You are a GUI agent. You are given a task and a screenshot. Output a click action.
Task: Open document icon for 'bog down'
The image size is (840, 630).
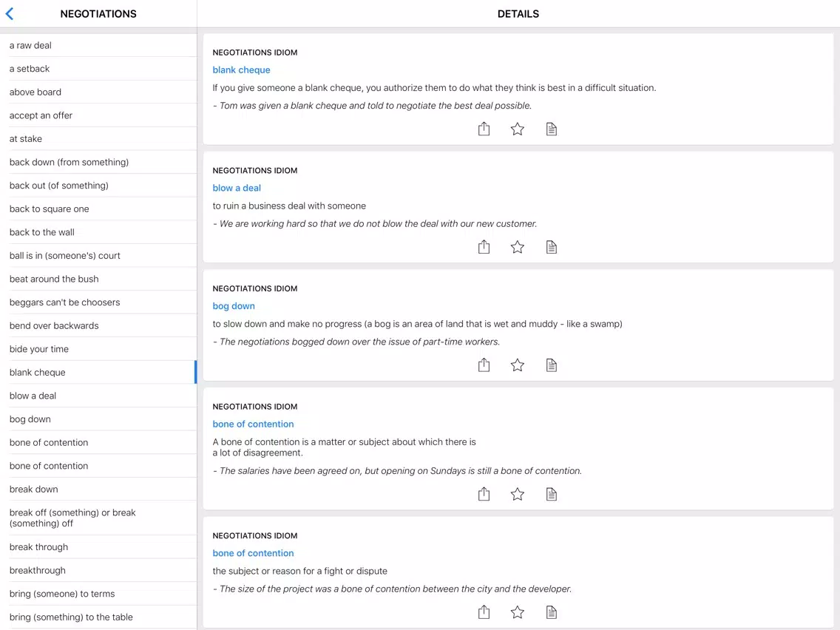tap(552, 365)
